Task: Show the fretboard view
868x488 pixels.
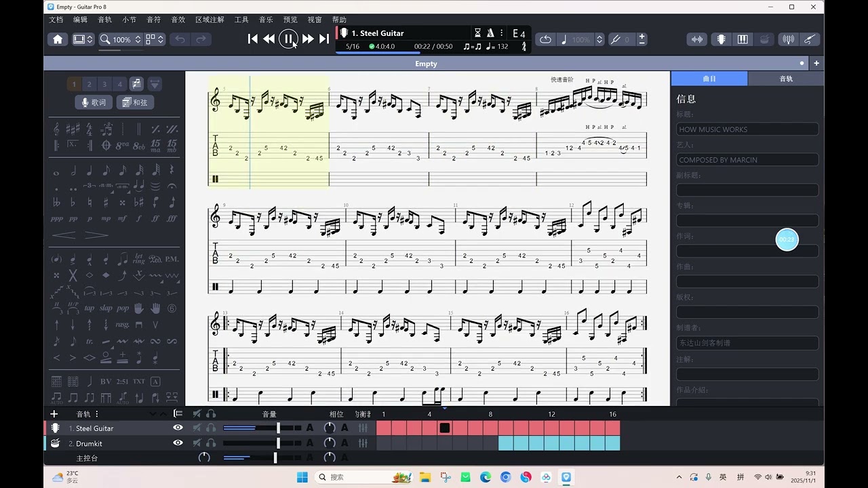Action: pyautogui.click(x=721, y=39)
